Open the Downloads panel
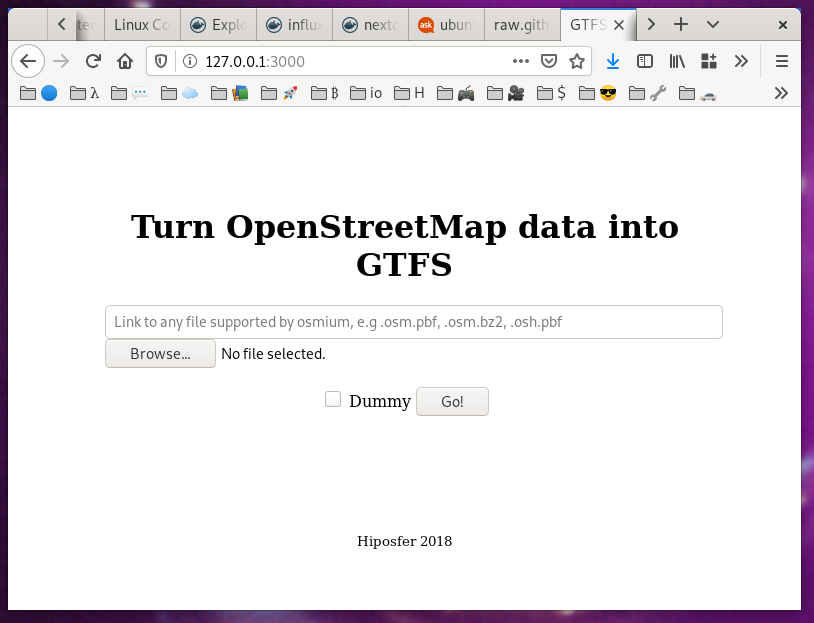 613,61
